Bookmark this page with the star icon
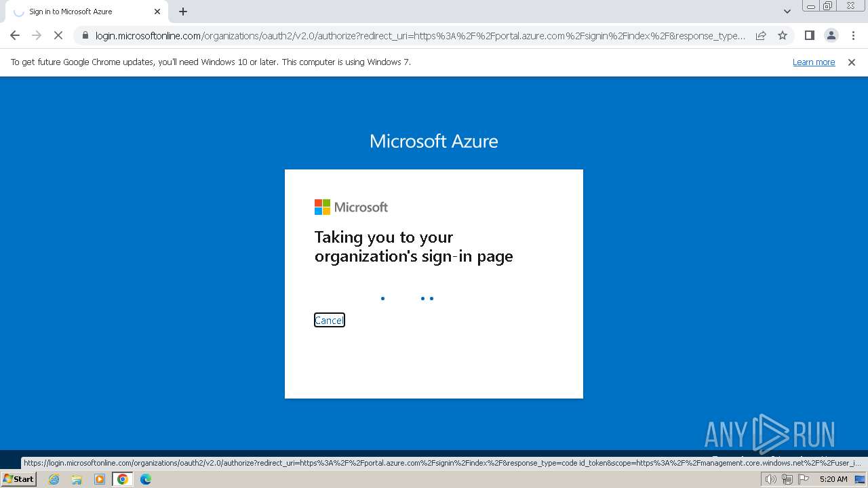Screen dimensions: 868x488 [x=783, y=35]
